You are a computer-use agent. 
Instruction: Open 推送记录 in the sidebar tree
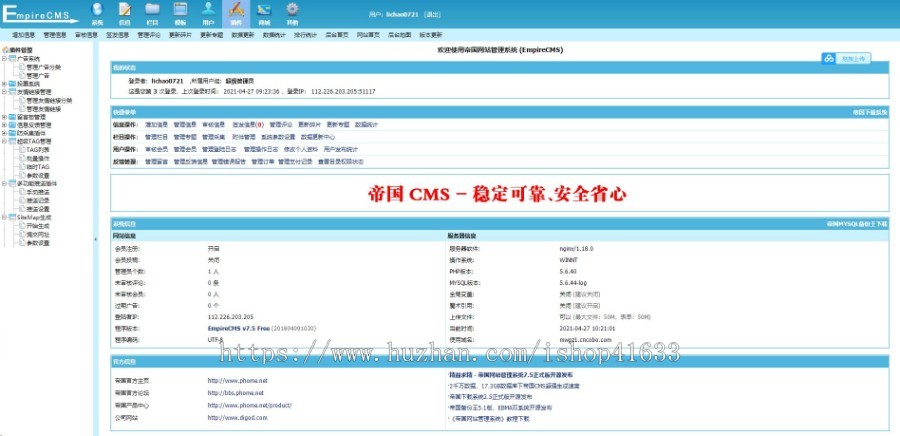(38, 201)
